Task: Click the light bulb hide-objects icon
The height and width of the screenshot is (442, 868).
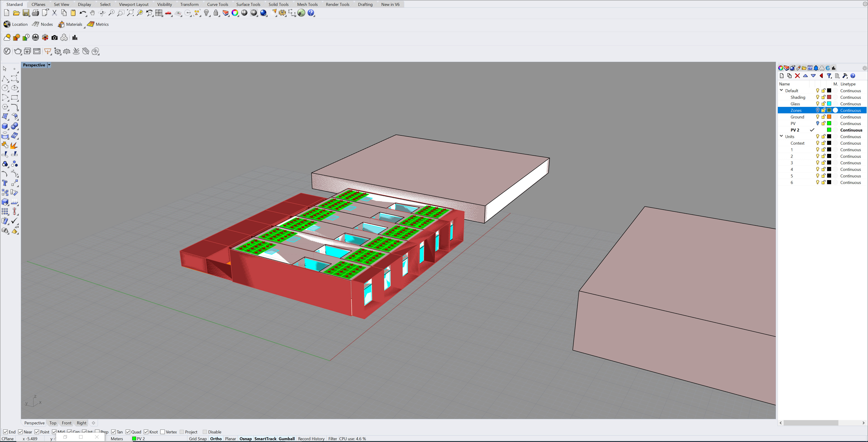Action: (207, 13)
